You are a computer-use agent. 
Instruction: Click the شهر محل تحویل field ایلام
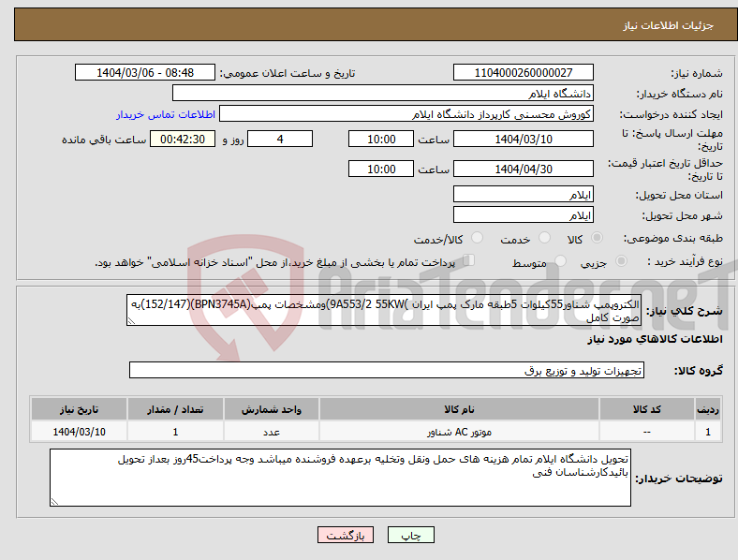tap(524, 214)
